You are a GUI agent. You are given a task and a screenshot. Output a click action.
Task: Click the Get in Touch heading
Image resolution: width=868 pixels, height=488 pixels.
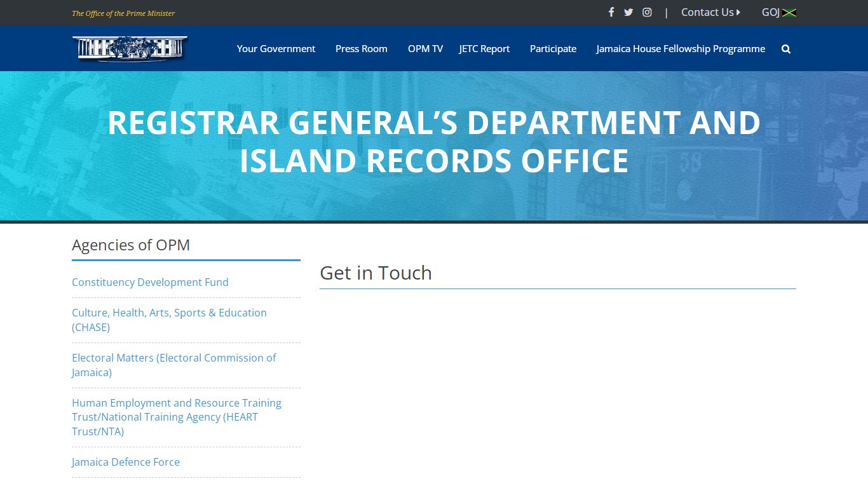click(376, 273)
